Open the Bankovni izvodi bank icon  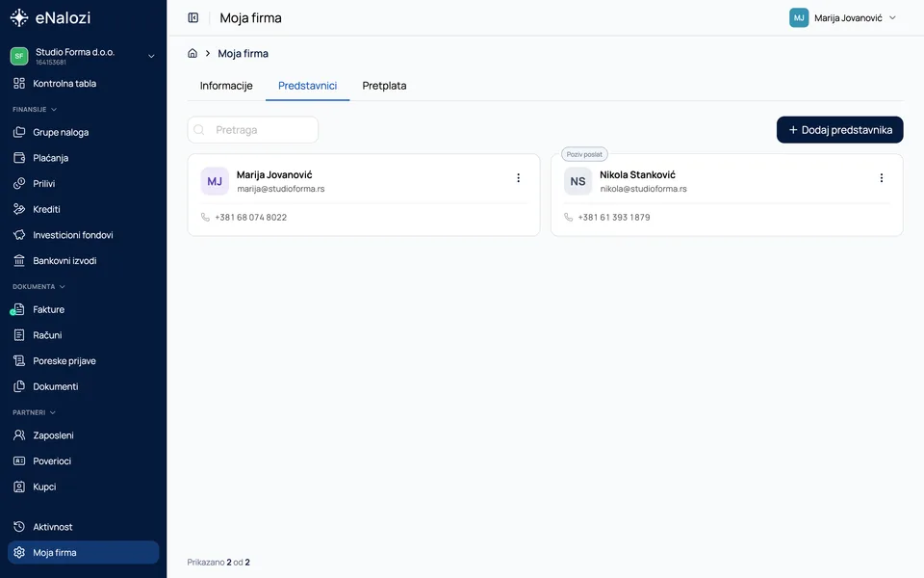pyautogui.click(x=19, y=260)
